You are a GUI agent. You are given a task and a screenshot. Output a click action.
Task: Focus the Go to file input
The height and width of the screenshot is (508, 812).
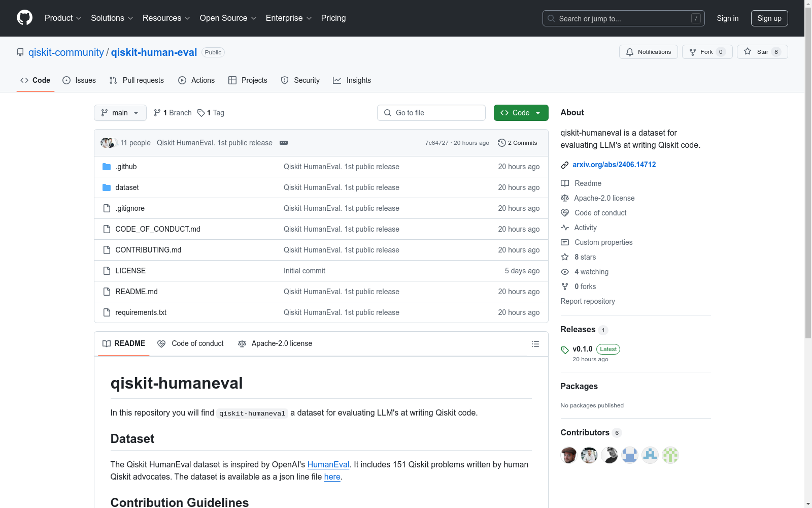pyautogui.click(x=431, y=113)
